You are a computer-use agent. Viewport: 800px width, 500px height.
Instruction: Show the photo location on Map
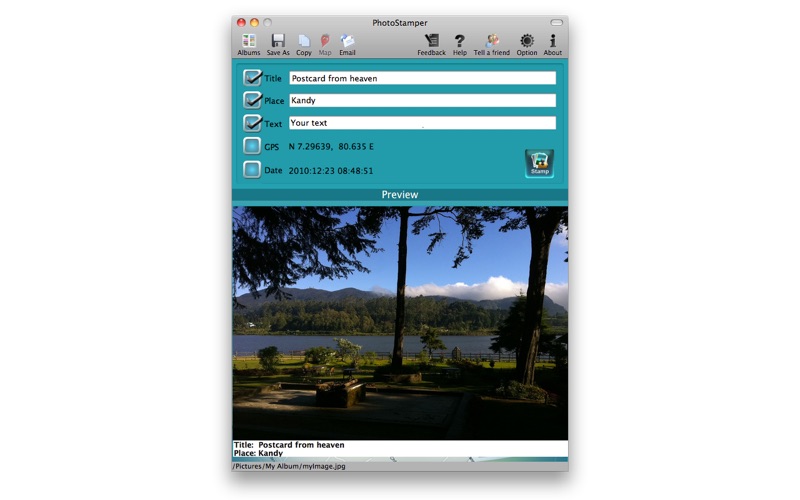[325, 42]
